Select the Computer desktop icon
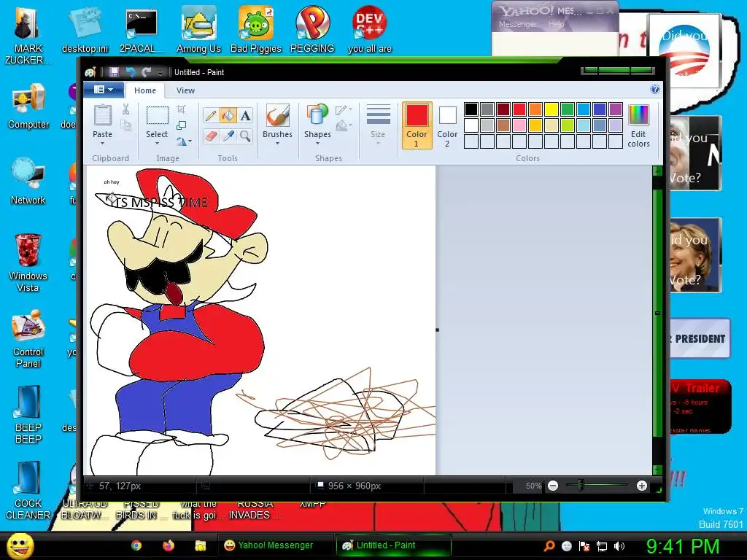This screenshot has width=747, height=560. 28,106
